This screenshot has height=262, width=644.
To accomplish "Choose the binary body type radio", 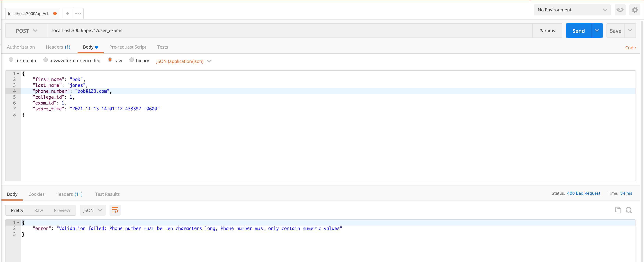I will click(131, 60).
